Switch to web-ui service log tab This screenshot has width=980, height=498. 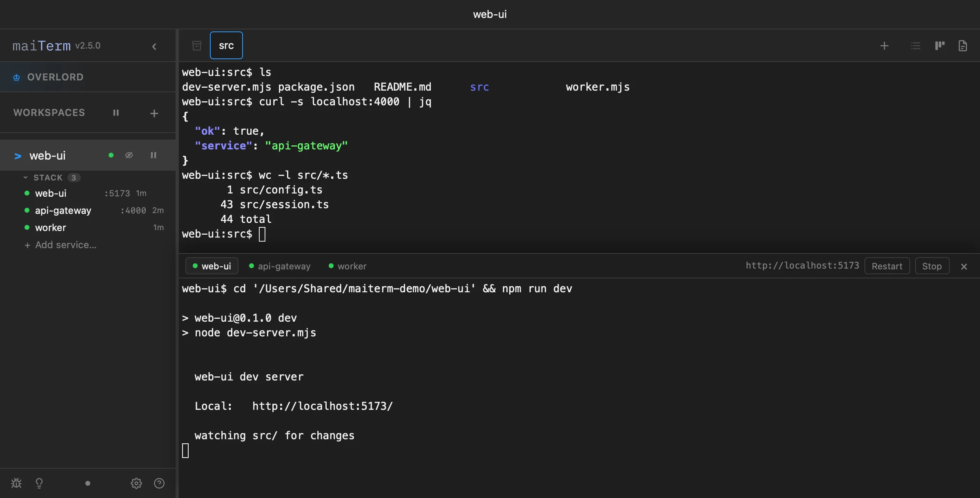pos(212,266)
